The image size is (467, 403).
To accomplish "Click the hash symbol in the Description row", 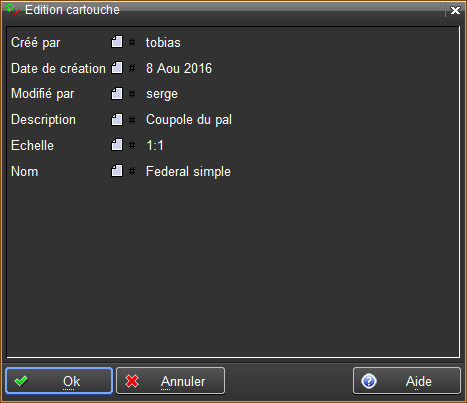I will pos(132,120).
